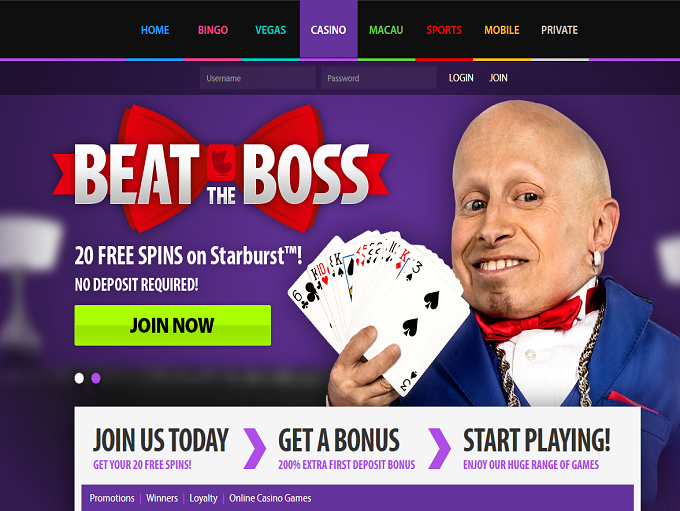
Task: Open the MOBILE tab
Action: [502, 30]
